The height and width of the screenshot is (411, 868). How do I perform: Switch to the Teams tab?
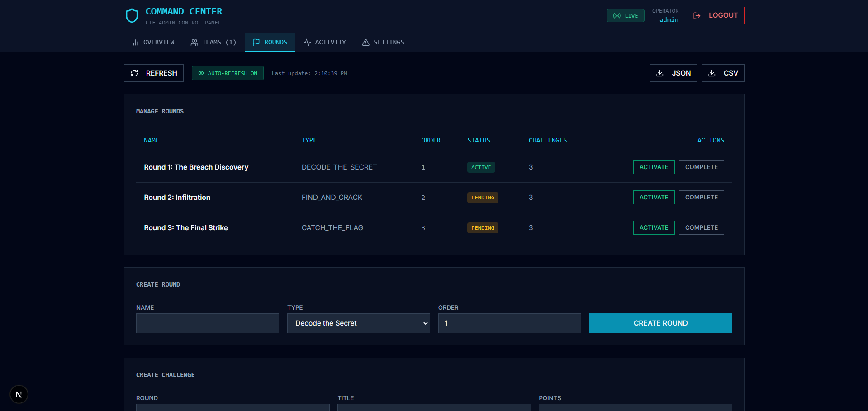pos(213,42)
